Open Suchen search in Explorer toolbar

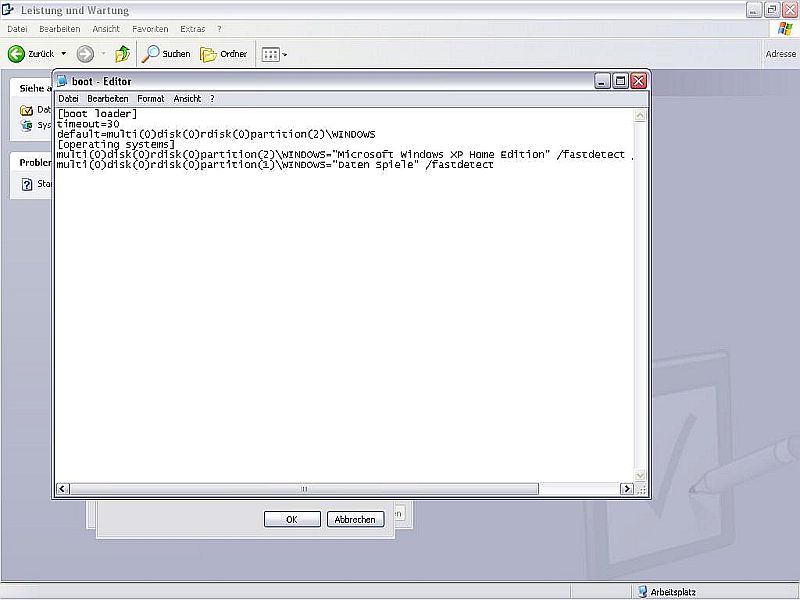[x=166, y=54]
